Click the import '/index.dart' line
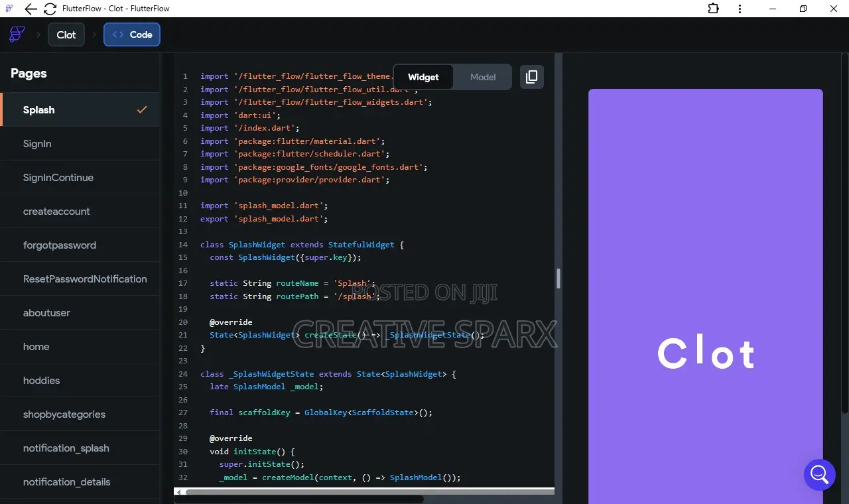849x504 pixels. [x=250, y=128]
